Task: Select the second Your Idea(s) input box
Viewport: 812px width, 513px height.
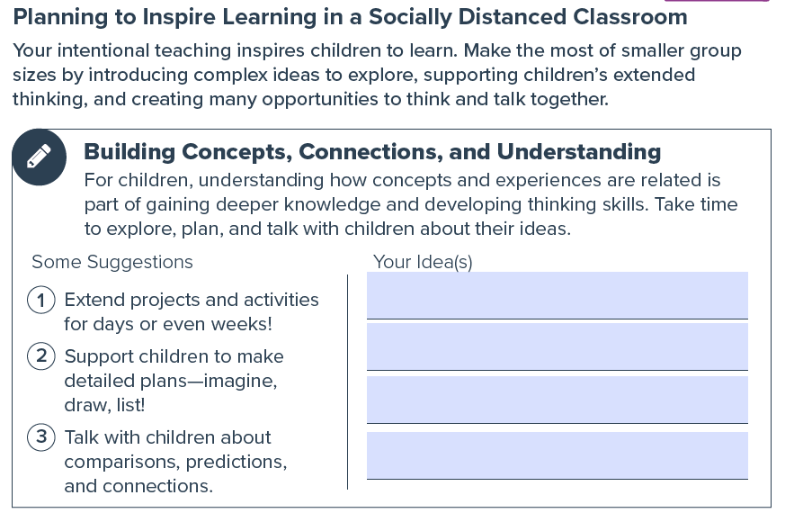Action: click(x=558, y=346)
